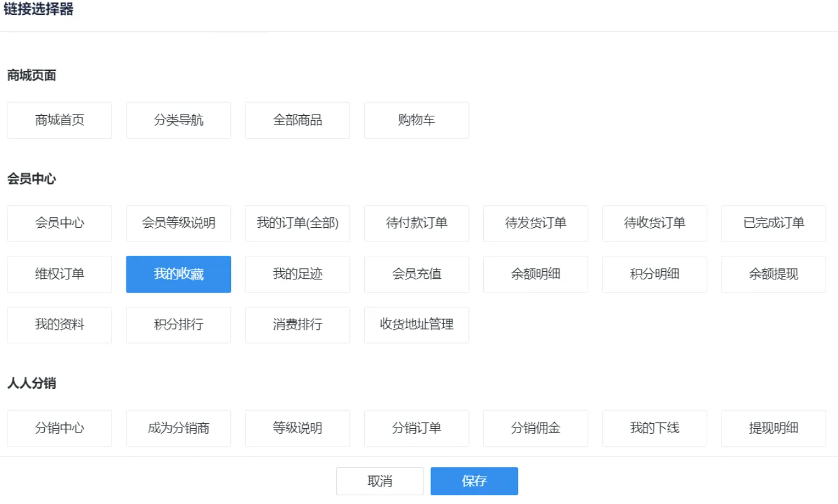Select 会员等级说明 option
Image resolution: width=838 pixels, height=504 pixels.
pyautogui.click(x=179, y=223)
